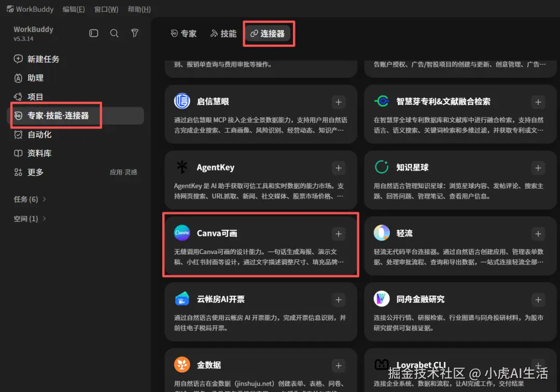Click the 智慧芽 logo icon

(382, 101)
